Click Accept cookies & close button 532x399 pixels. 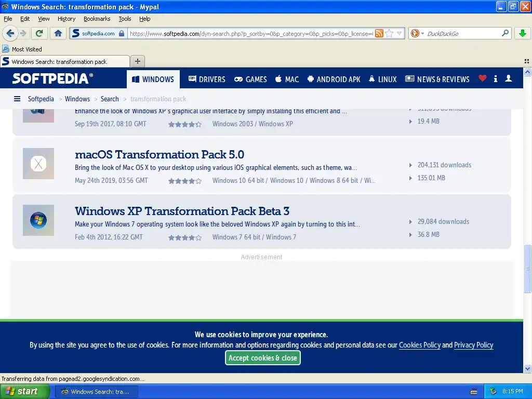[x=262, y=357]
